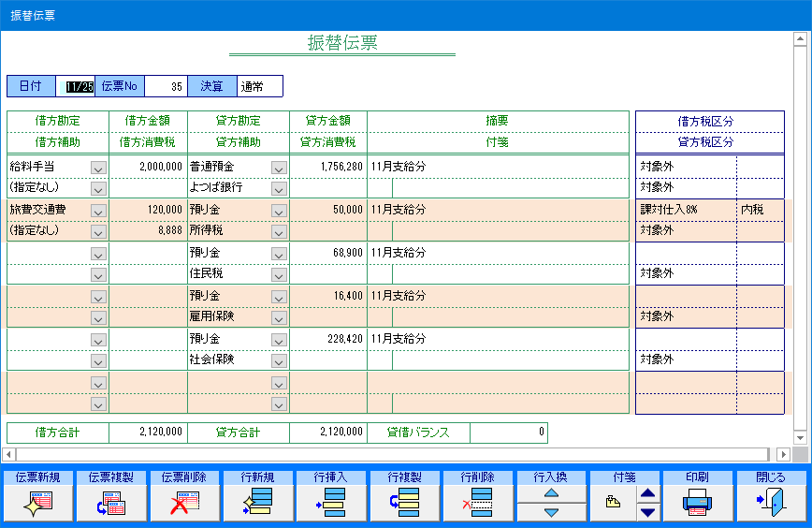Click 11月支給分 summary in 給料手当 row
Screen dimensions: 812x528
(498, 167)
